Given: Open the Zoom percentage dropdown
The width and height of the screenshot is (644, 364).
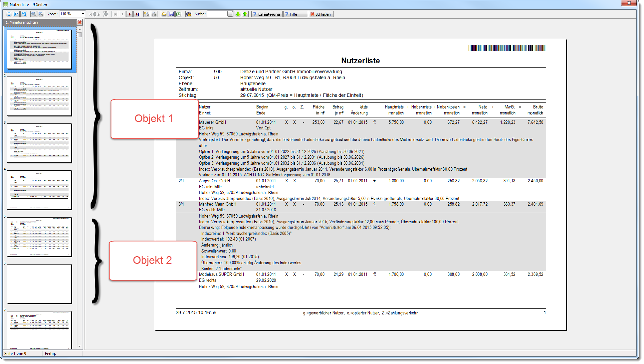Looking at the screenshot, I should [83, 14].
